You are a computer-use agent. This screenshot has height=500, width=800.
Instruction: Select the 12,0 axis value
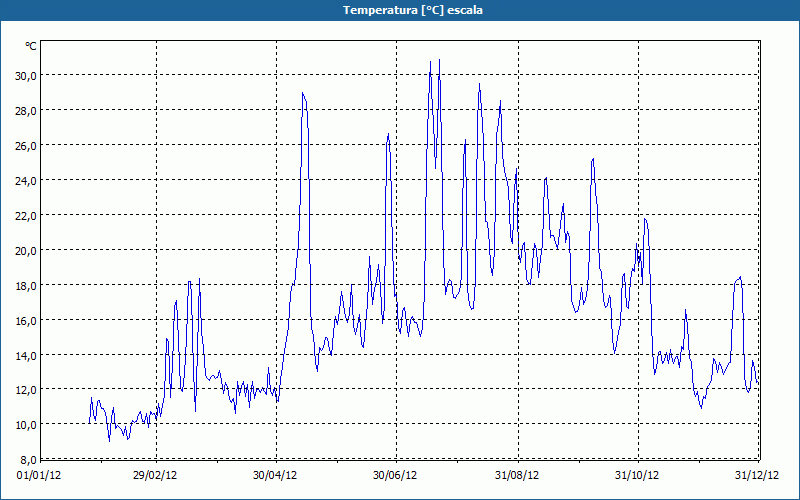point(26,390)
